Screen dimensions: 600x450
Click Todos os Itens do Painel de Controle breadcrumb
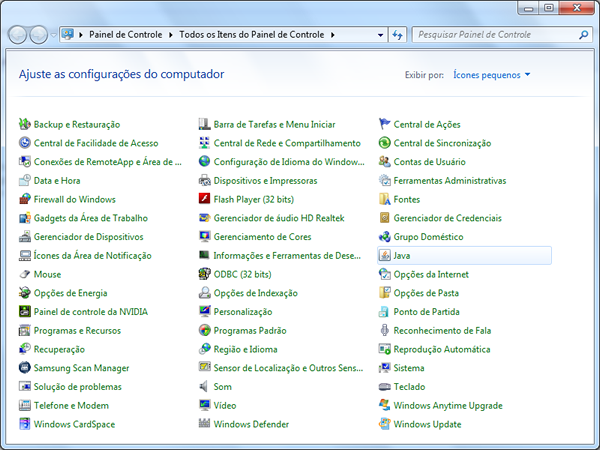point(252,35)
